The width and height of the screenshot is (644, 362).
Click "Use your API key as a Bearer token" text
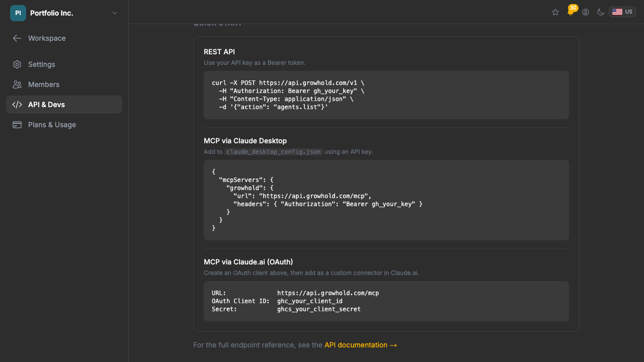(x=255, y=63)
